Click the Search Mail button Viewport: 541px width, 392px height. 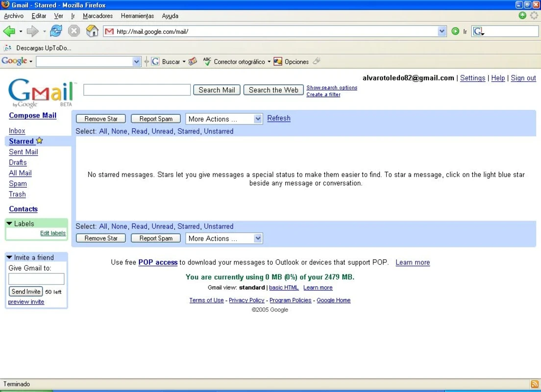coord(217,90)
